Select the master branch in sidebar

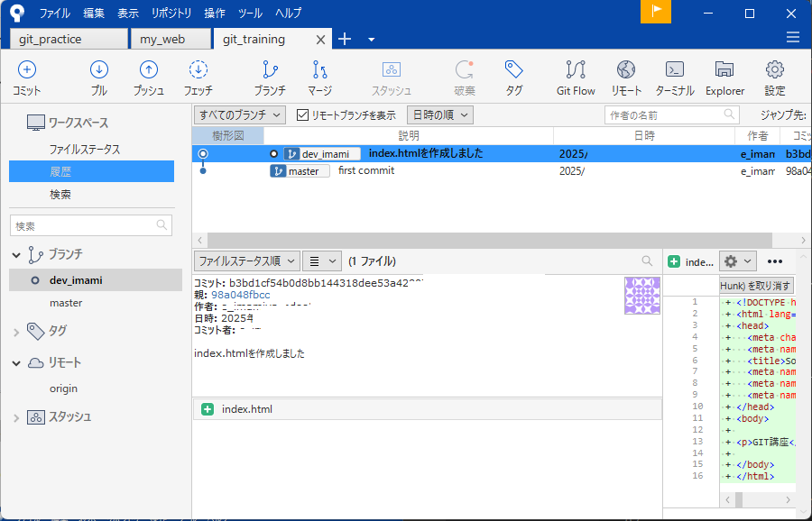pos(66,304)
